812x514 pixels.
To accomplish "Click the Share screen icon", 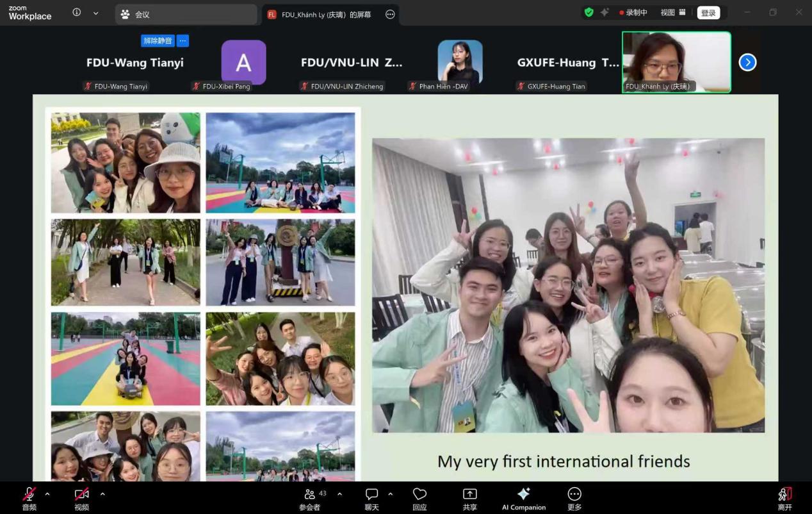I will 469,494.
